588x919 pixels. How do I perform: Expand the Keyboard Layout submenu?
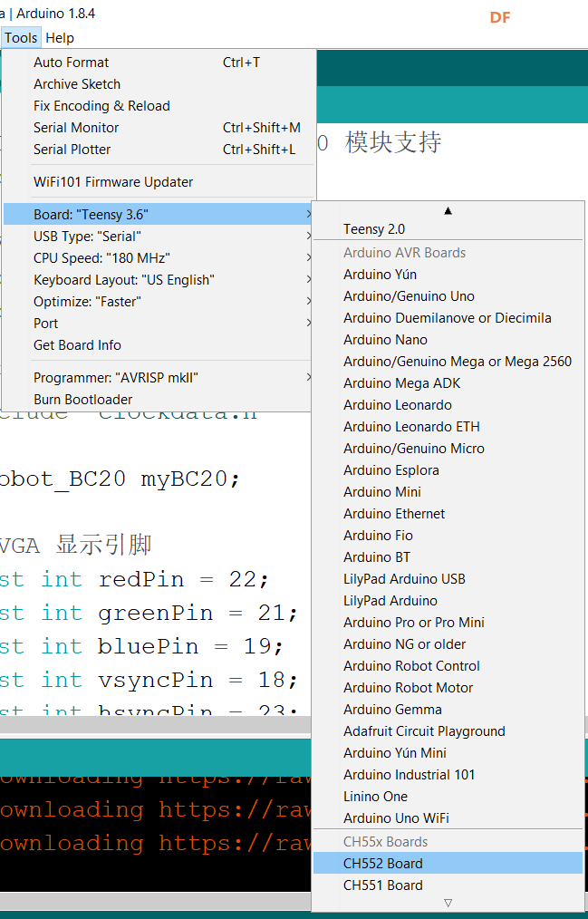tap(159, 279)
